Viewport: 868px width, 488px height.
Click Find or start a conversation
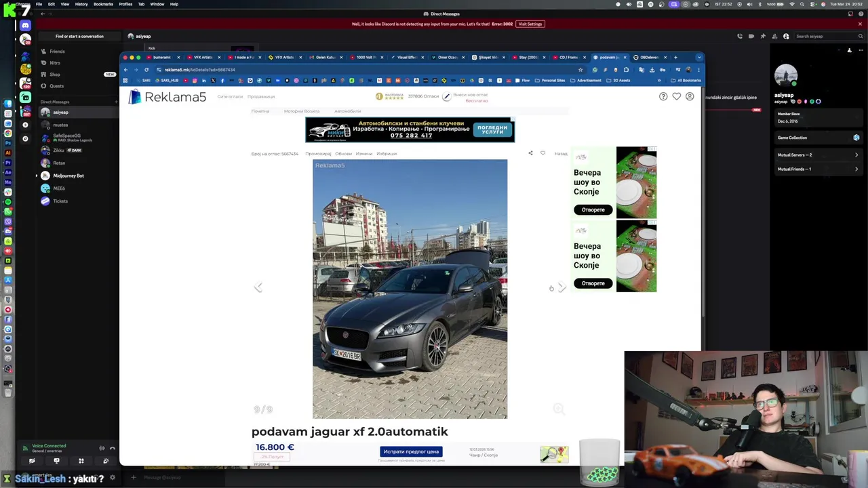click(x=79, y=37)
